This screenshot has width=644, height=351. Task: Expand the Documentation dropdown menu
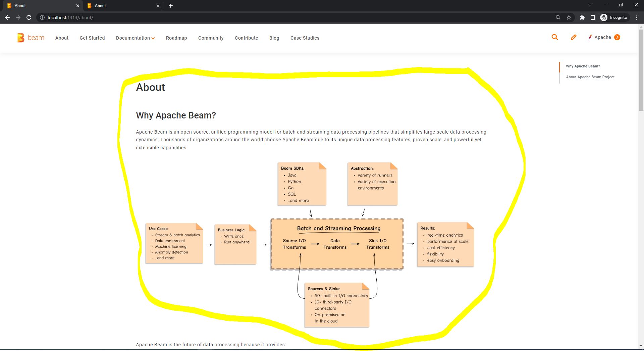tap(135, 38)
